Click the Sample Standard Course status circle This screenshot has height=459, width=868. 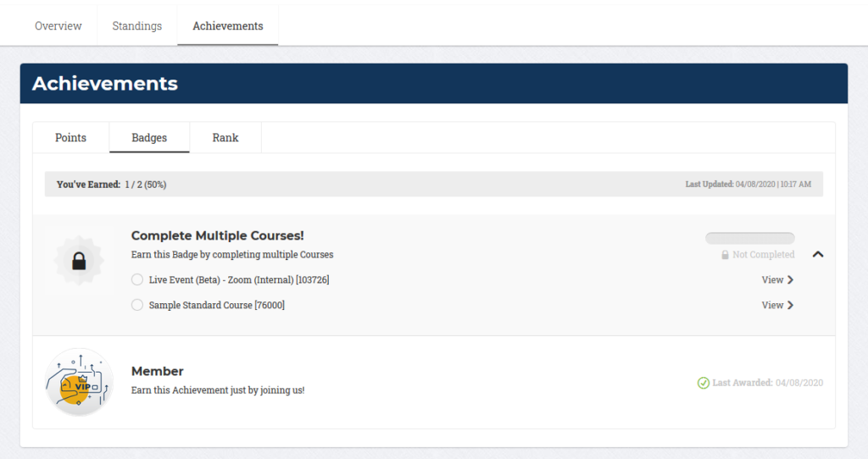[x=137, y=305]
